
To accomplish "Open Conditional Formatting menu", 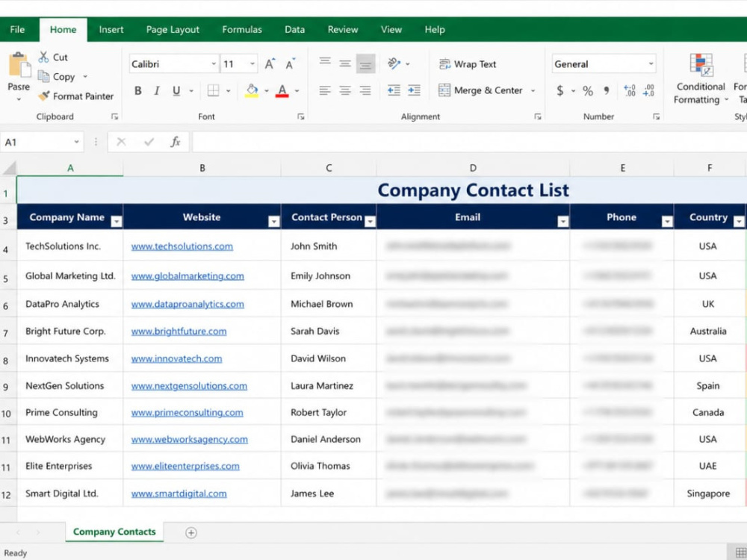I will pos(701,79).
